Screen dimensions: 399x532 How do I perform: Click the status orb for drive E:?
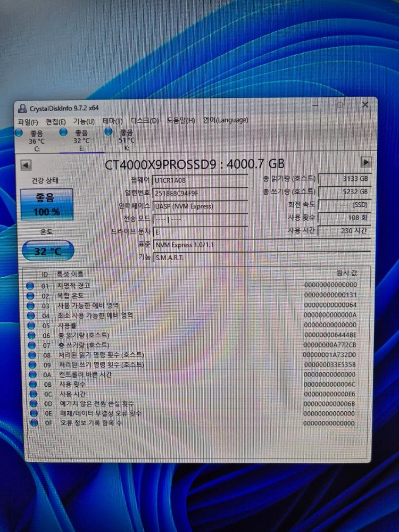(63, 132)
